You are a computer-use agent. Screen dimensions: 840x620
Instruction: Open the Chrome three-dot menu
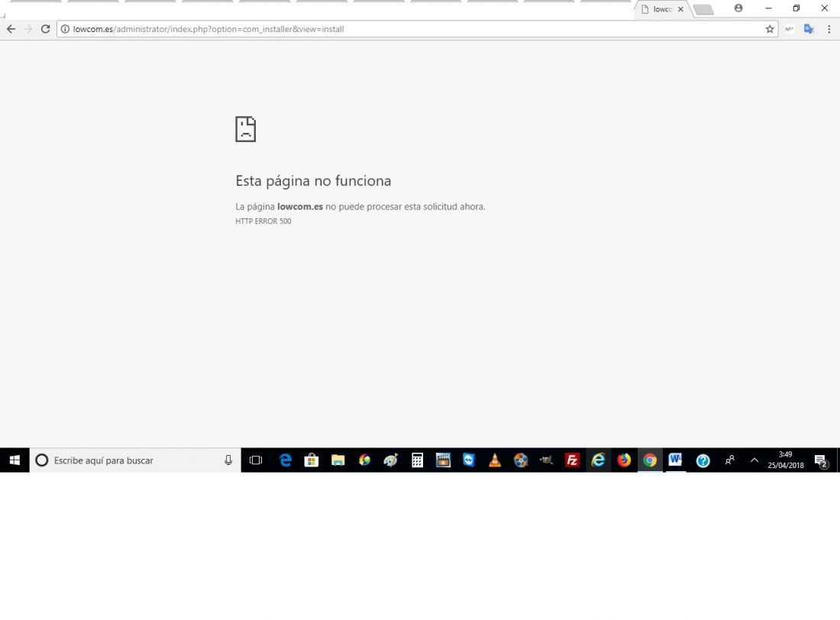click(x=829, y=29)
